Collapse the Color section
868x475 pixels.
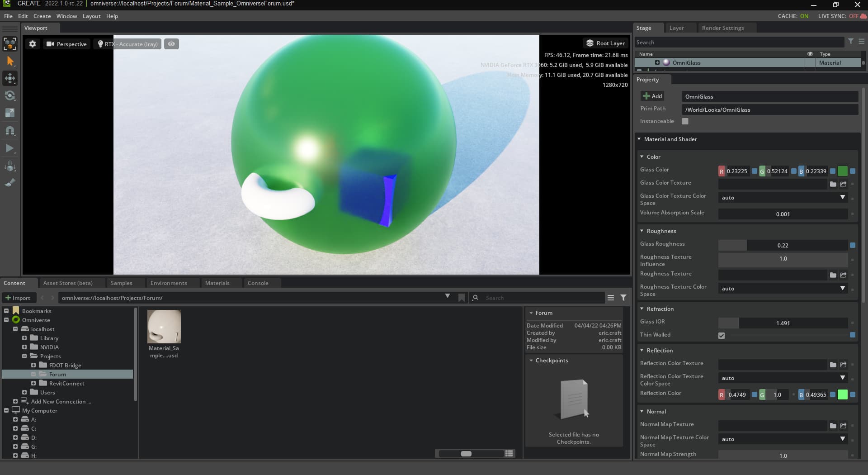[642, 157]
